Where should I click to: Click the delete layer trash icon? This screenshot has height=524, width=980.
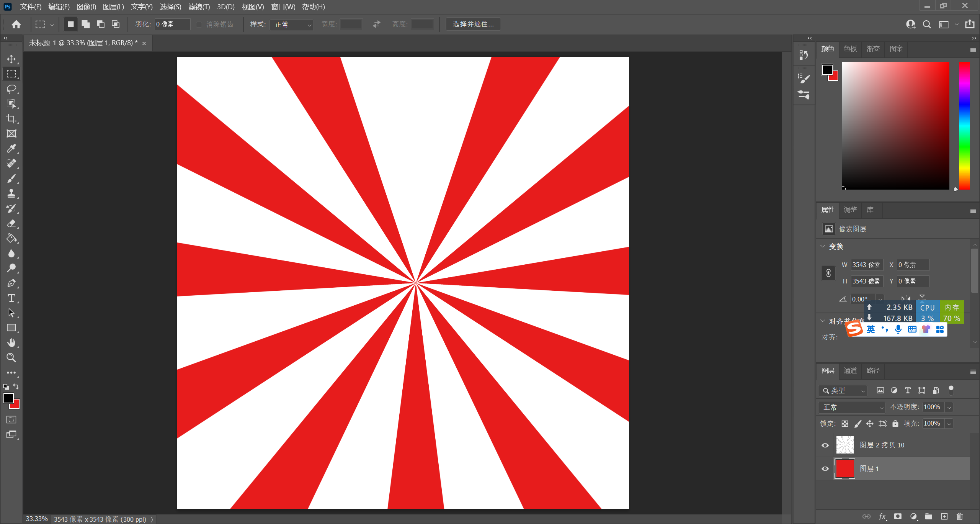[959, 516]
